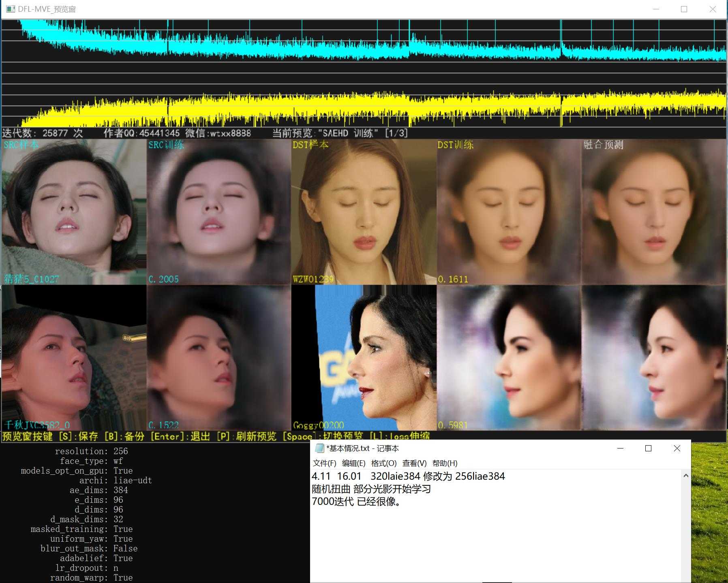Click the Goggy00200 profile face thumbnail
This screenshot has height=583, width=728.
point(364,357)
